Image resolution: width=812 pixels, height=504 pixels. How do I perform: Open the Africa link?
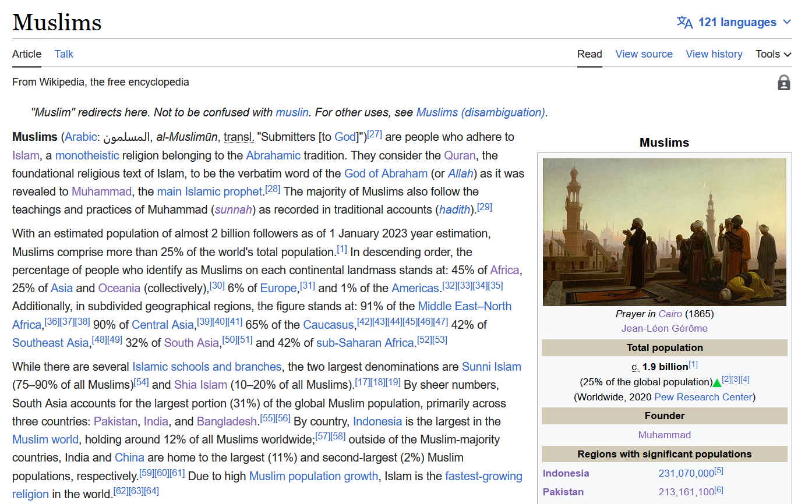504,270
